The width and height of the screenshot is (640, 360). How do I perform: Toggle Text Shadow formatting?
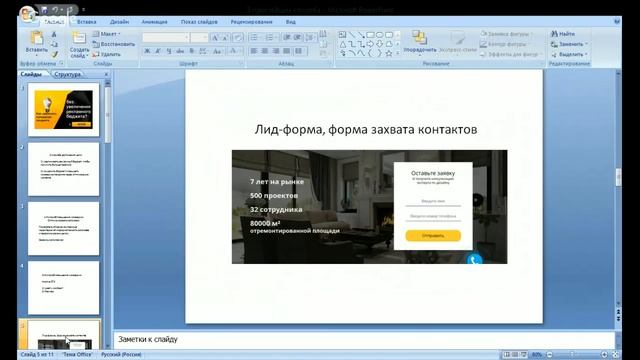[x=191, y=51]
